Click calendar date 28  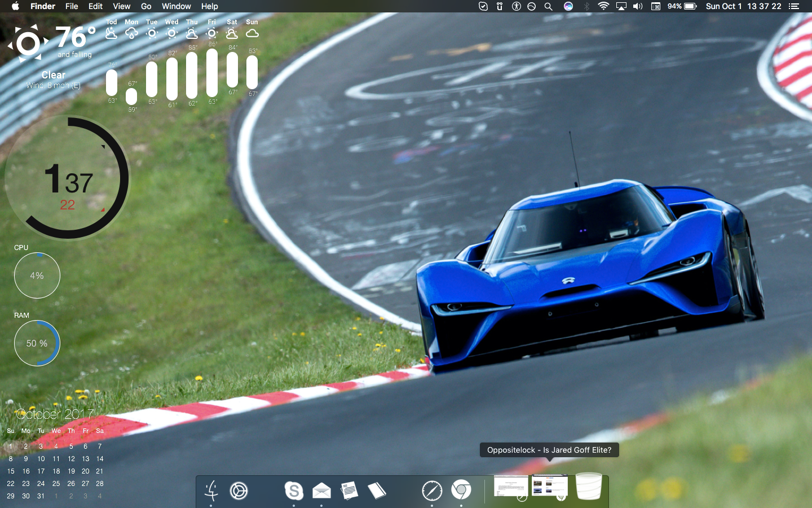click(100, 484)
